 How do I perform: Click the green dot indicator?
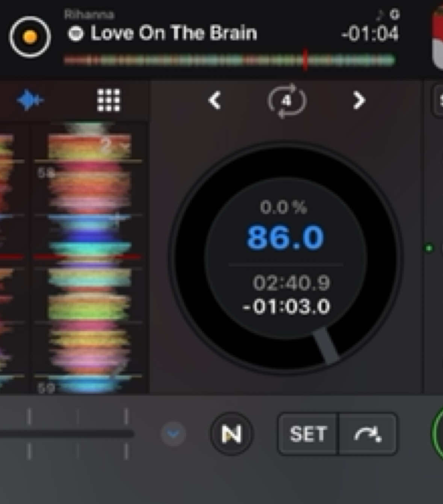pyautogui.click(x=429, y=248)
